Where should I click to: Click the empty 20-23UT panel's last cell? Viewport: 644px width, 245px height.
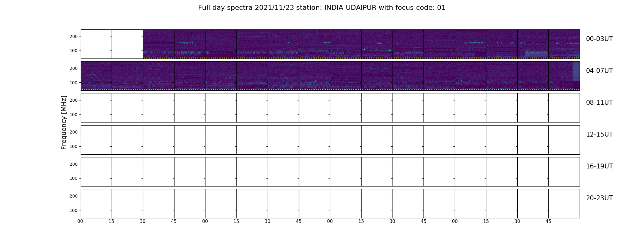pos(564,204)
